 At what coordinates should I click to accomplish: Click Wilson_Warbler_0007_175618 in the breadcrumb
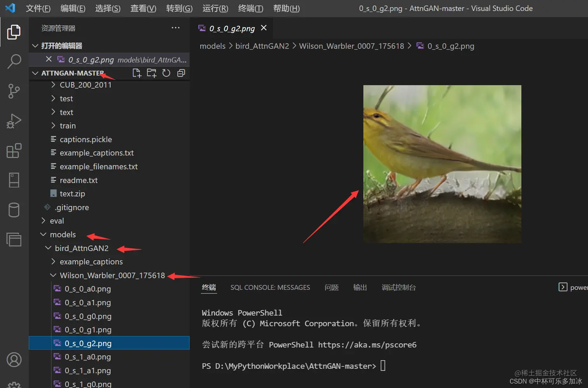coord(352,46)
